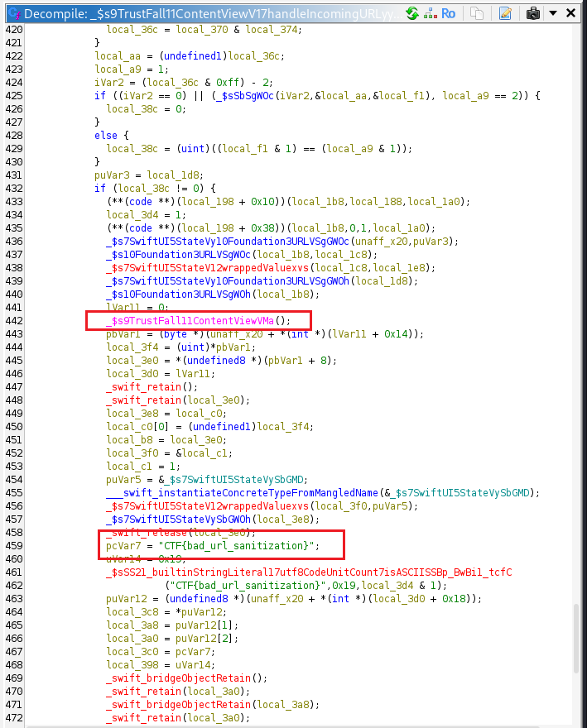The width and height of the screenshot is (587, 728).
Task: Click the control flow graph icon
Action: pos(430,13)
